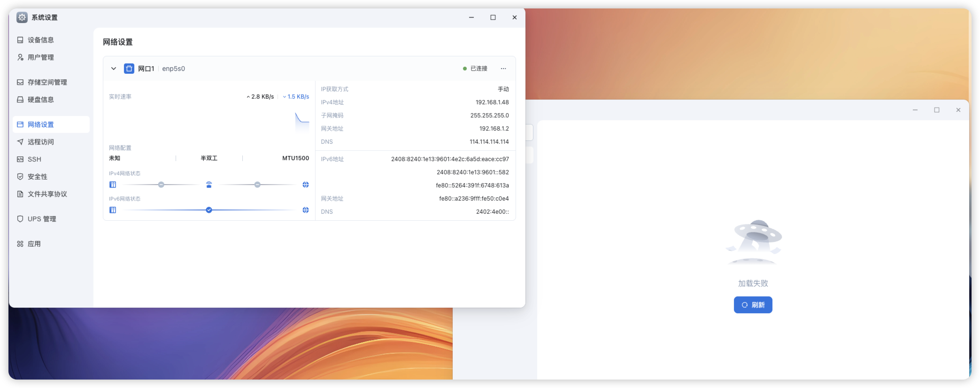Open 硬盘信息 in the sidebar
This screenshot has width=980, height=388.
point(51,100)
